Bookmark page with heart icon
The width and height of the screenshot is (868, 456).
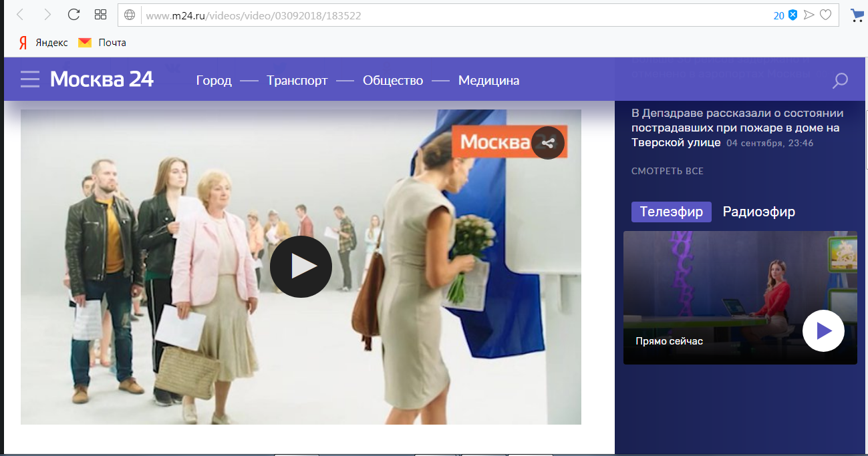(826, 15)
